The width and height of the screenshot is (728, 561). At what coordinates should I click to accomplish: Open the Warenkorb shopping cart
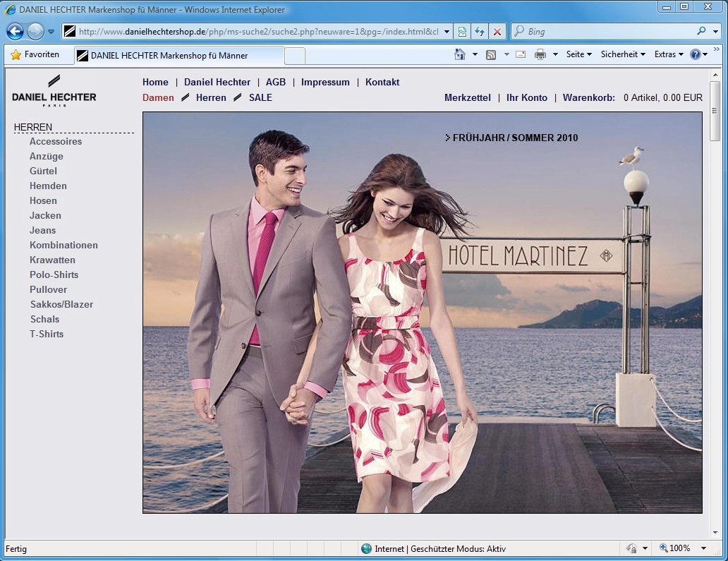click(589, 97)
